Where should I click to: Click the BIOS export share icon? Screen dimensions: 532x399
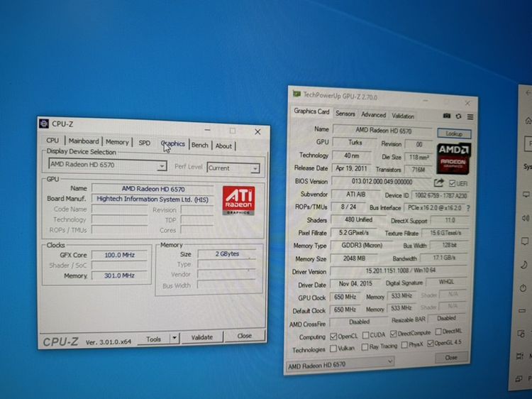point(438,183)
